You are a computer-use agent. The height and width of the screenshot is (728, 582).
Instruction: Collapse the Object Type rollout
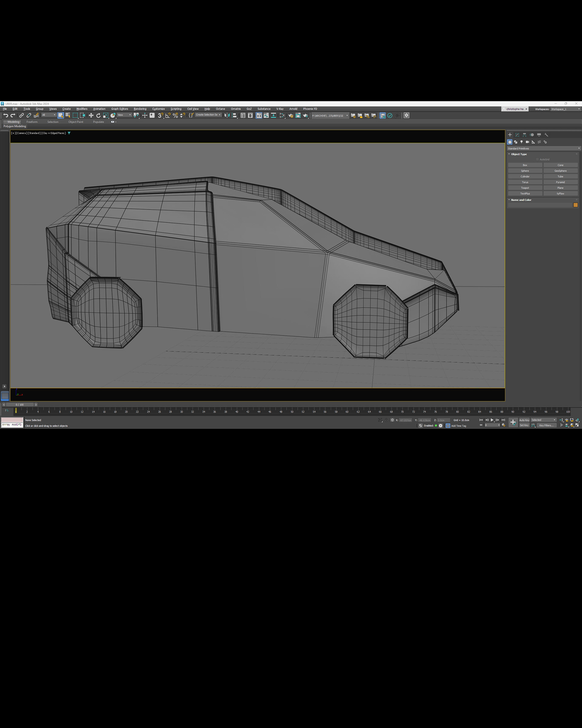[x=519, y=154]
